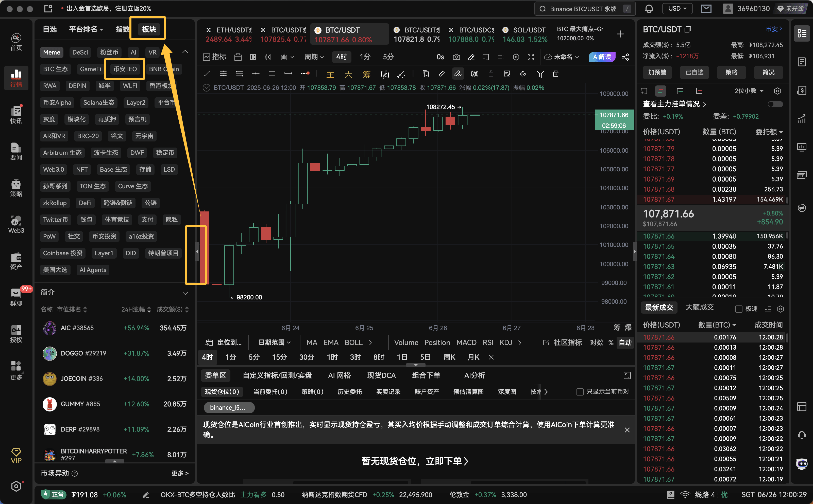Open the 日期范围 date range dropdown
The width and height of the screenshot is (813, 504).
coord(275,343)
